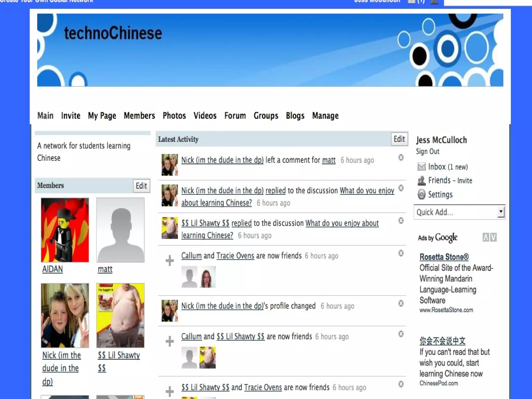The height and width of the screenshot is (399, 532).
Task: Click plus icon beside Callum and Lil Shawty
Action: pos(170,341)
